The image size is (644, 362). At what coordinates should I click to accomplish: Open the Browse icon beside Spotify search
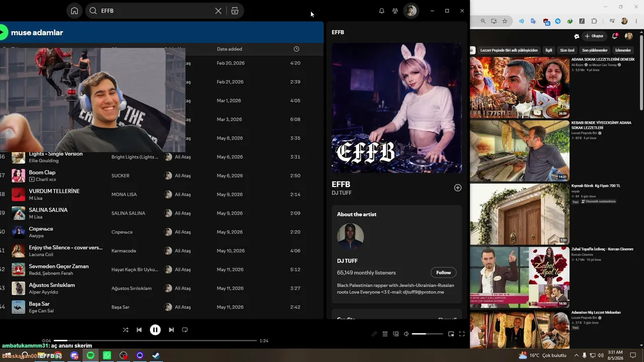coord(234,11)
